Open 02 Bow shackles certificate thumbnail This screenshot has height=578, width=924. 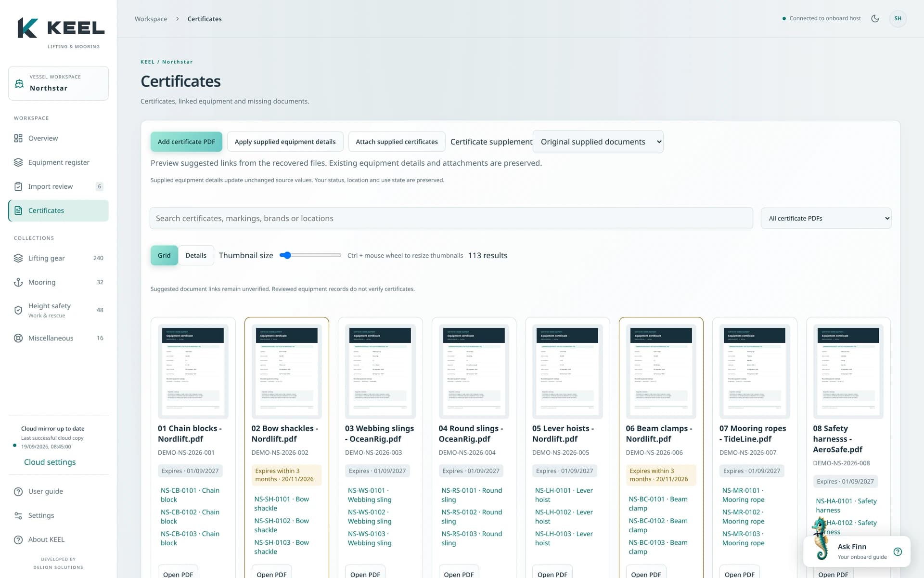click(x=286, y=371)
